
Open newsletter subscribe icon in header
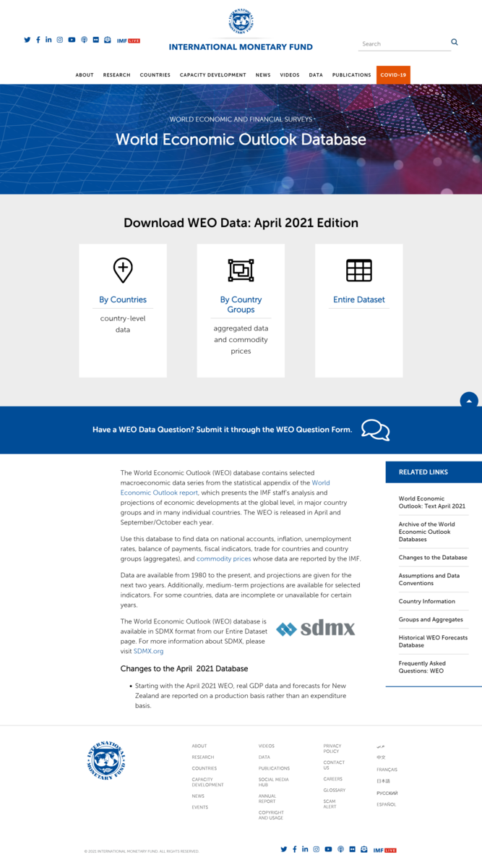tap(107, 40)
